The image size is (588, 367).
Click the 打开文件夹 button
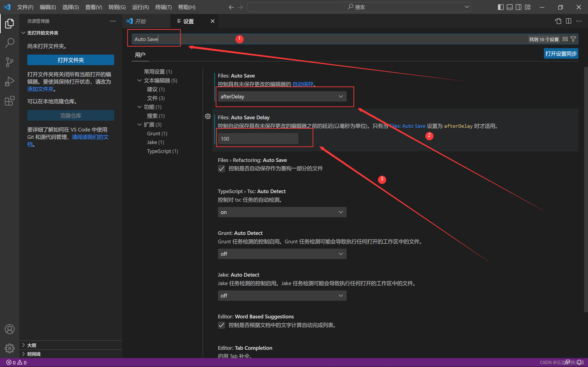[71, 60]
